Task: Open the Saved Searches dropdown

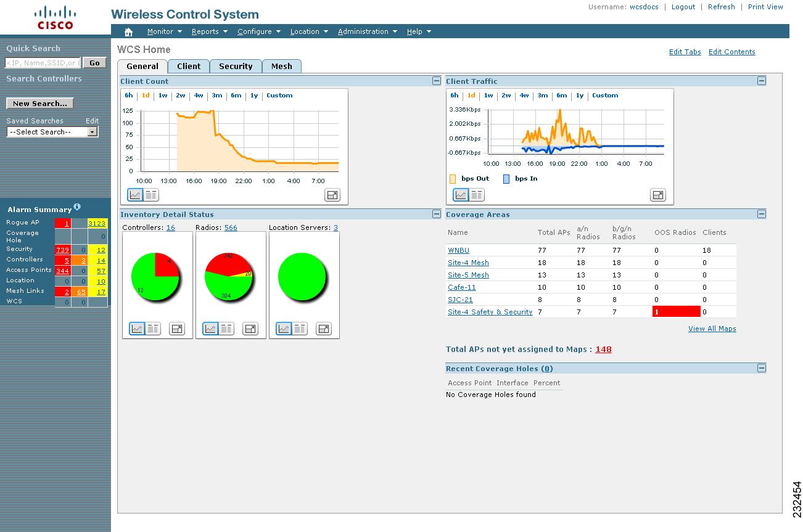Action: [52, 132]
